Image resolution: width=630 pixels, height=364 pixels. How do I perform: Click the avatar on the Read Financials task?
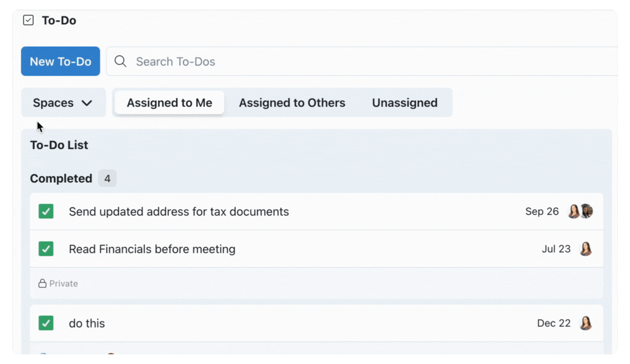[x=586, y=249]
